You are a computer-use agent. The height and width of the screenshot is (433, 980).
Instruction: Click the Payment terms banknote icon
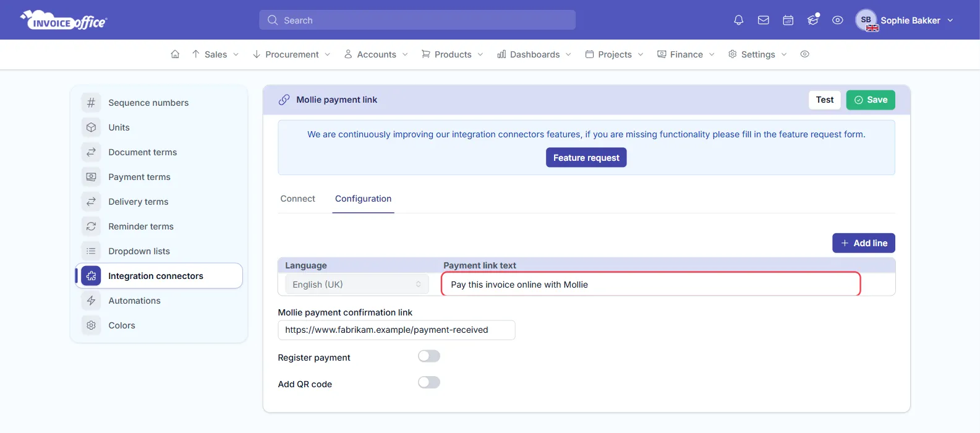(x=91, y=177)
